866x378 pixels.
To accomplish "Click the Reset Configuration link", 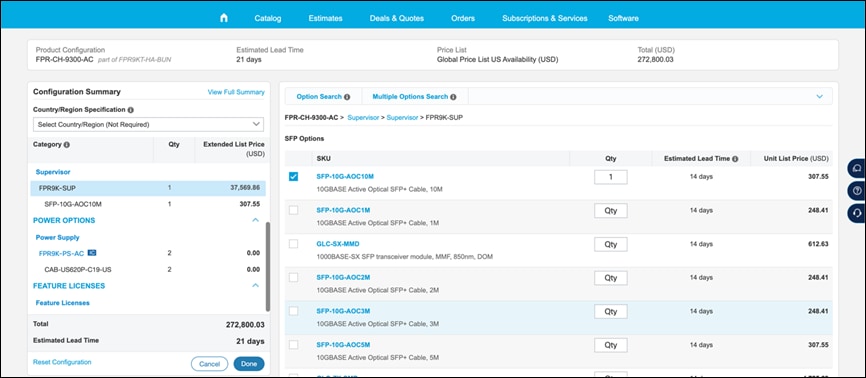I will click(x=62, y=362).
